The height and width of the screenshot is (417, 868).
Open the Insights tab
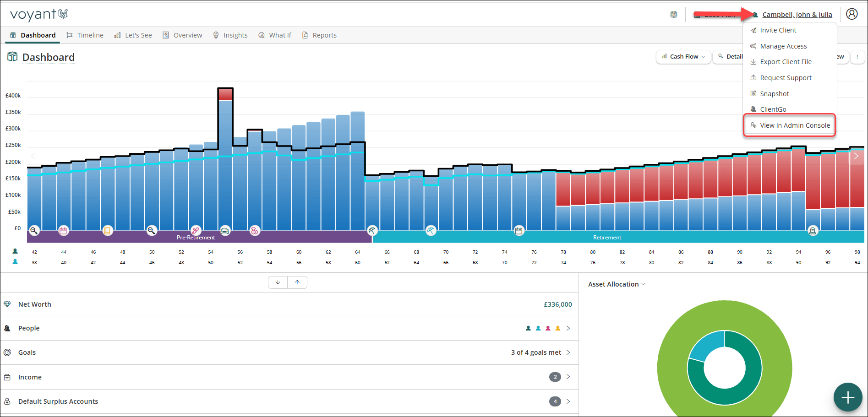[x=230, y=35]
